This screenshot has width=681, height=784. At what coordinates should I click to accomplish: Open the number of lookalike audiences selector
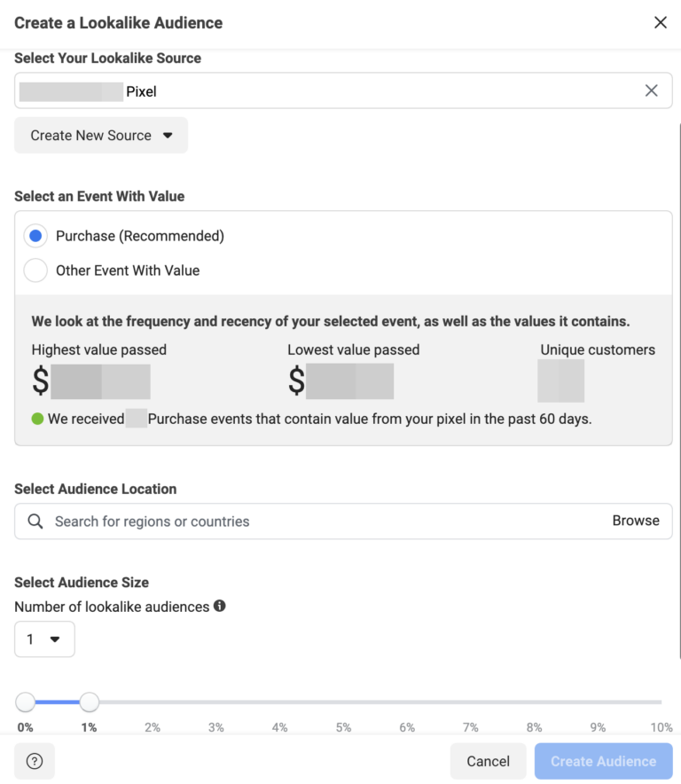[x=44, y=639]
